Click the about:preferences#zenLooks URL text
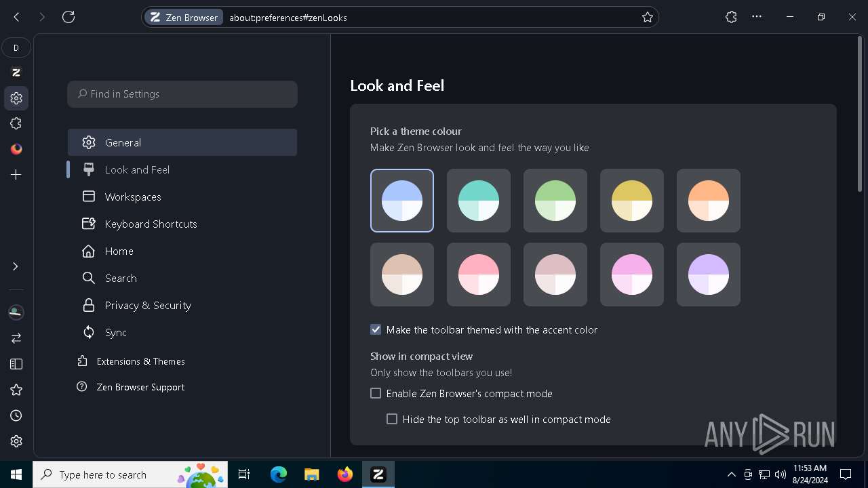This screenshot has width=868, height=488. coord(288,18)
